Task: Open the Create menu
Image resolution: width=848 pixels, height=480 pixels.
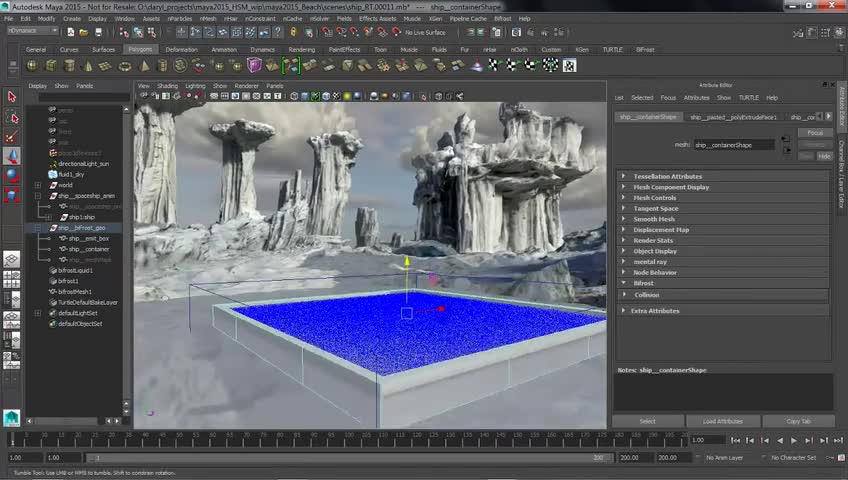Action: click(x=72, y=18)
